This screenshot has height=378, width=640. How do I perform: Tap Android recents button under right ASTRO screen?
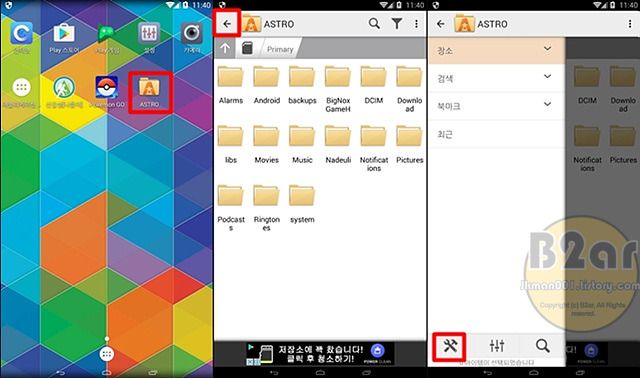tap(580, 372)
